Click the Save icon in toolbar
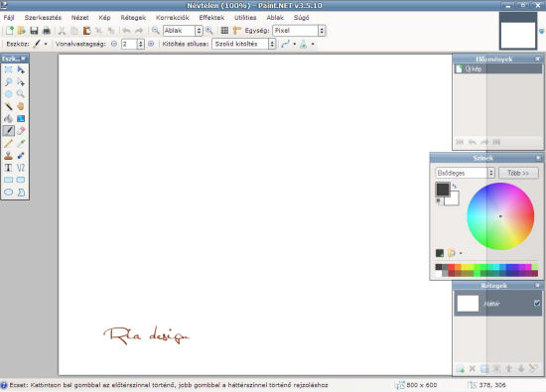 click(34, 31)
